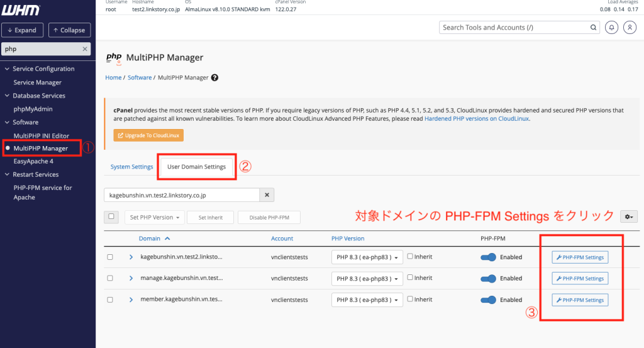Open the table settings gear menu
The height and width of the screenshot is (348, 644).
pyautogui.click(x=628, y=216)
